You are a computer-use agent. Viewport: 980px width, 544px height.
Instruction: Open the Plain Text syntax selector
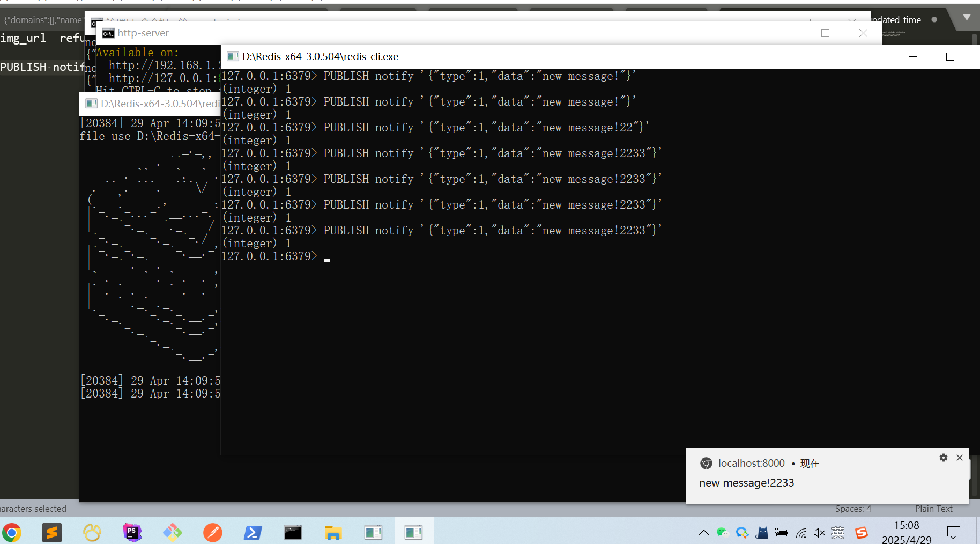pos(934,509)
